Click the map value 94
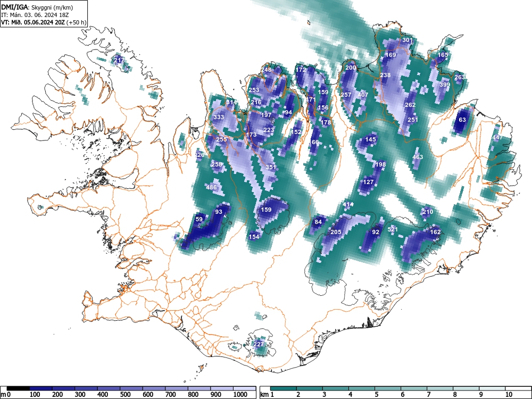The image size is (532, 399). pos(288,112)
